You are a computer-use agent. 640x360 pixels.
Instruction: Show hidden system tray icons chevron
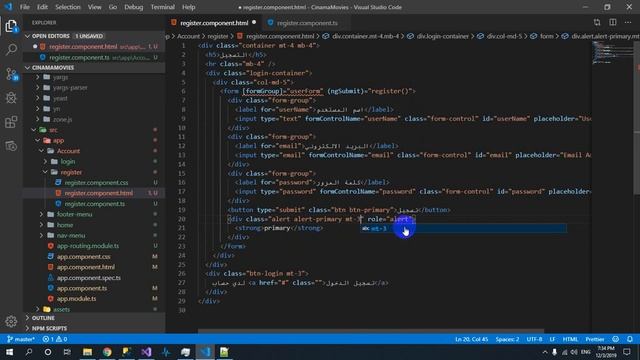coord(544,352)
